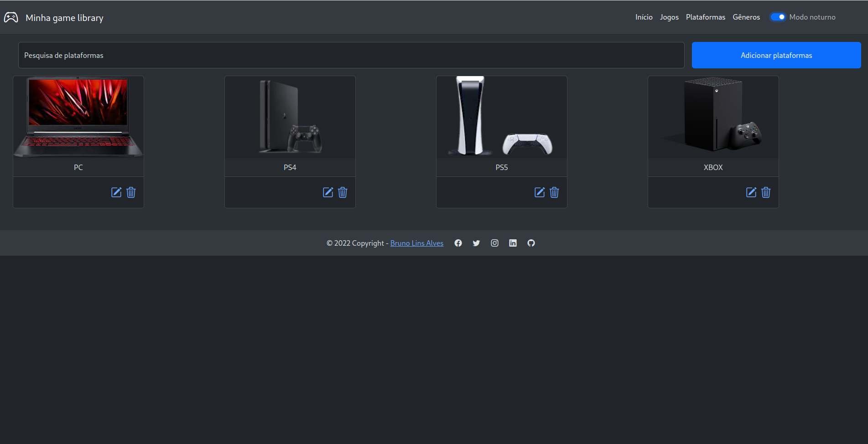Edit the XBOX platform

point(751,192)
